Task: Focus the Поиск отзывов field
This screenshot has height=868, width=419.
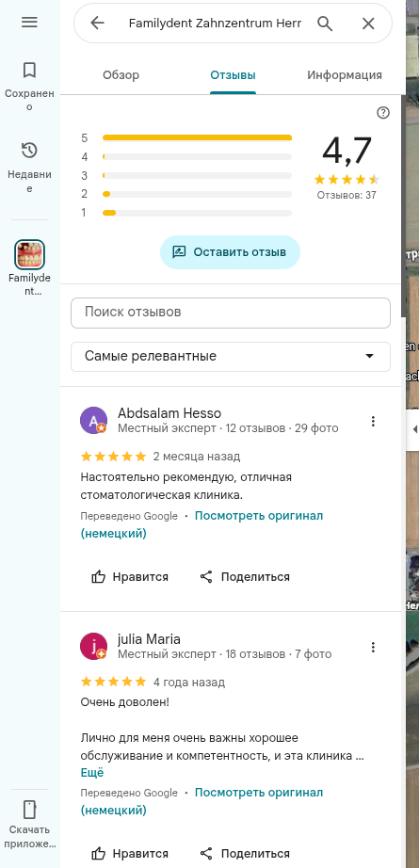Action: tap(231, 313)
